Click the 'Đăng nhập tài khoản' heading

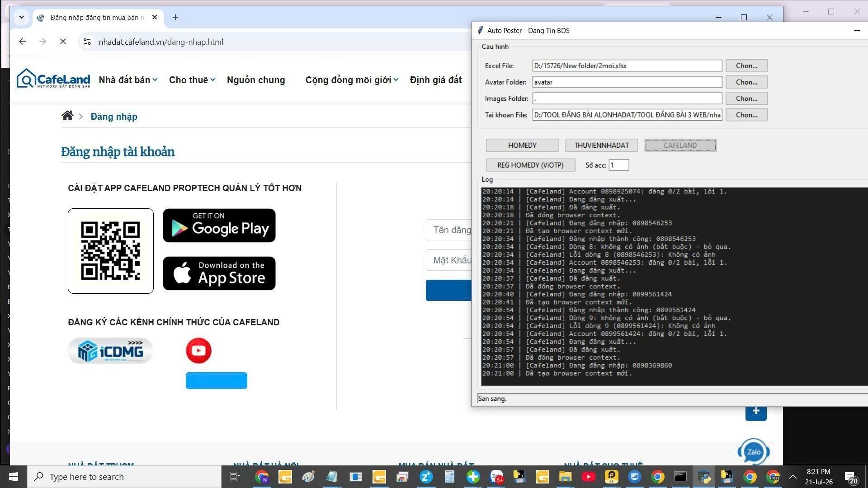tap(118, 152)
